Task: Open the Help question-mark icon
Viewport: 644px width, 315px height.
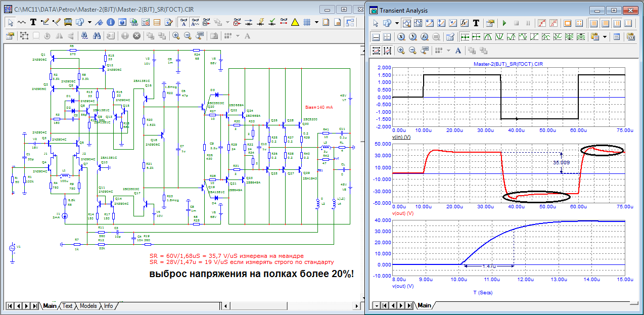Action: [122, 22]
